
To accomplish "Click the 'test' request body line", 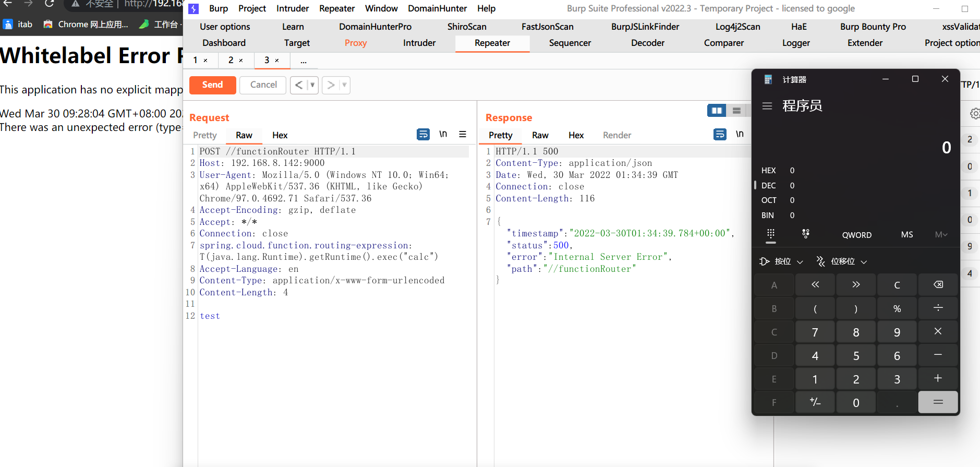I will pos(210,316).
